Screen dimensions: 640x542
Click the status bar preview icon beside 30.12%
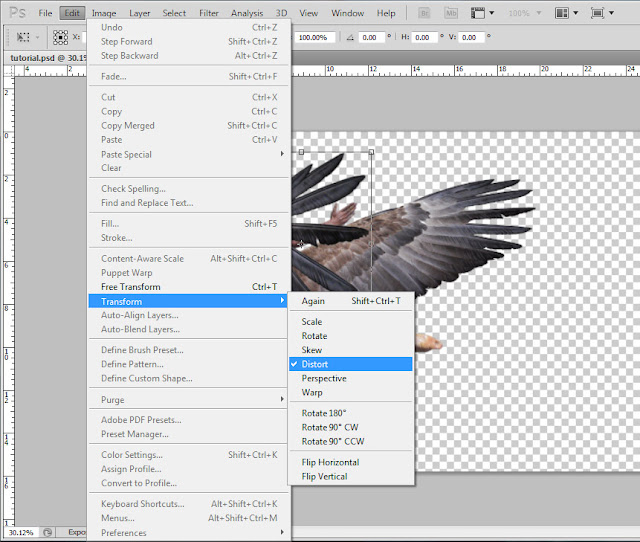pos(48,532)
